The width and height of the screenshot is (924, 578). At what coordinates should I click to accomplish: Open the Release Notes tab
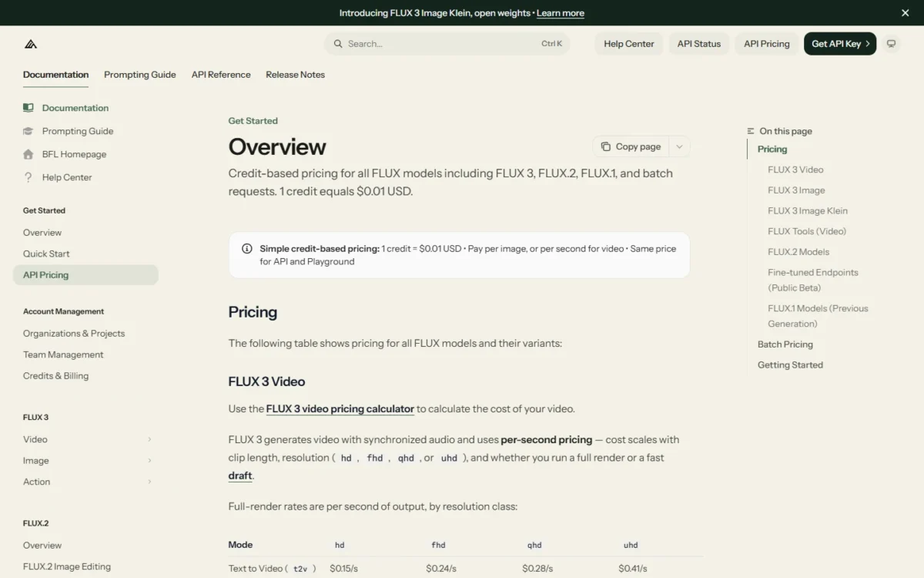(295, 75)
